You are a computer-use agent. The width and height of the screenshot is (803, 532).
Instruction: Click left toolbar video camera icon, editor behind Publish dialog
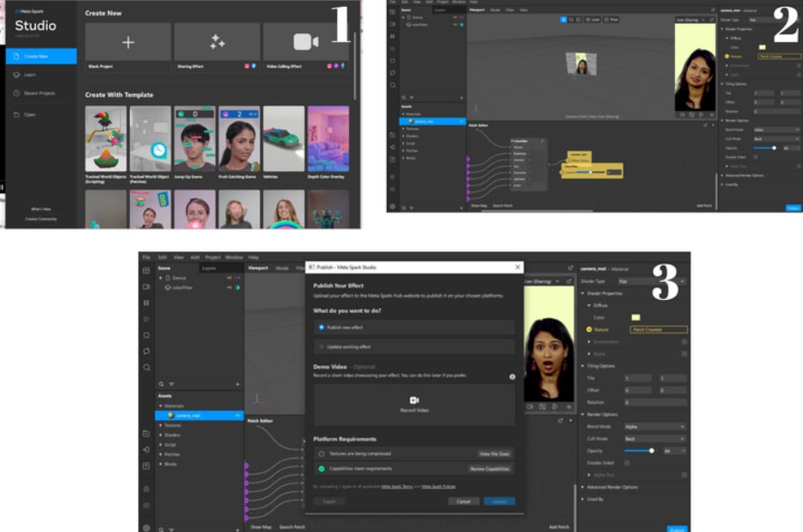[x=146, y=287]
